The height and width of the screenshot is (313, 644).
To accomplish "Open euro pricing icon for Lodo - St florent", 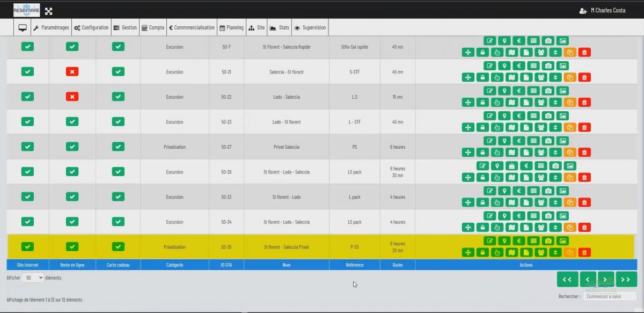I will click(x=518, y=115).
